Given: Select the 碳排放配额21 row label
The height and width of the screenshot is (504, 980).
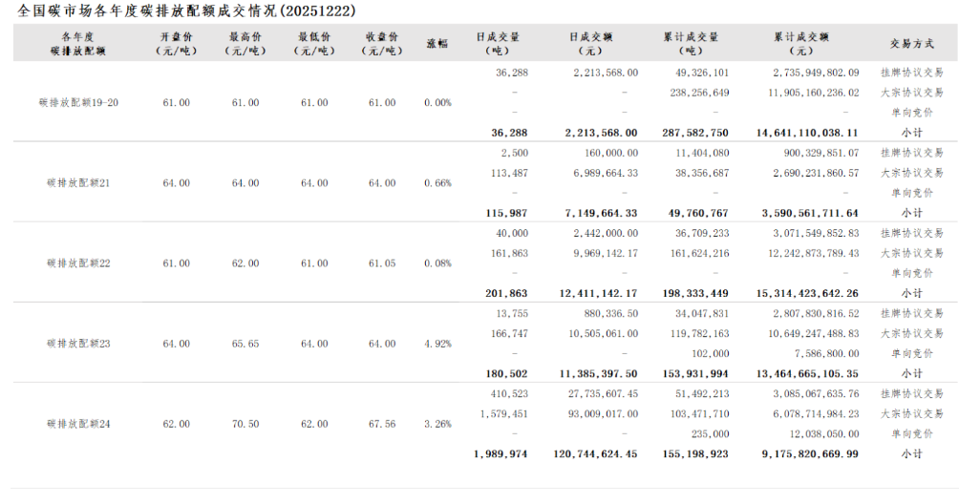Looking at the screenshot, I should click(x=77, y=183).
